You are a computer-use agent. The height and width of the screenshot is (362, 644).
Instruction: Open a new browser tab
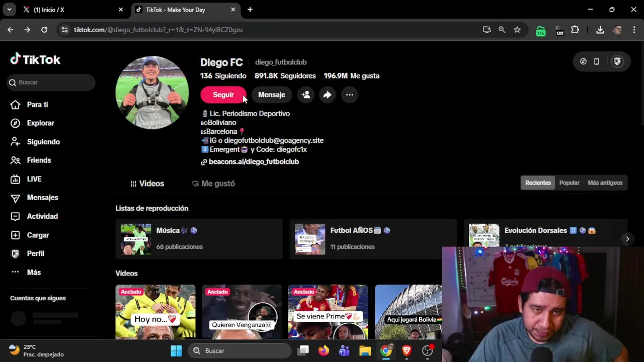tap(250, 10)
